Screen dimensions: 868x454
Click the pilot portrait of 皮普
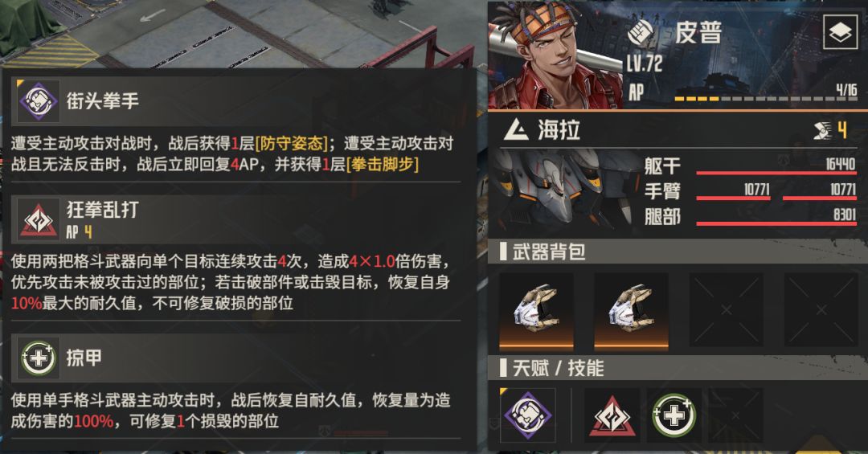556,55
